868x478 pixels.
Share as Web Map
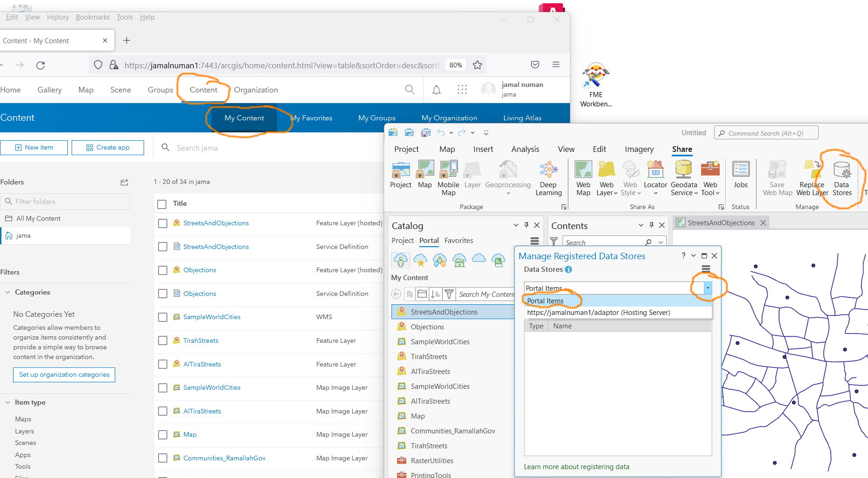pyautogui.click(x=583, y=179)
